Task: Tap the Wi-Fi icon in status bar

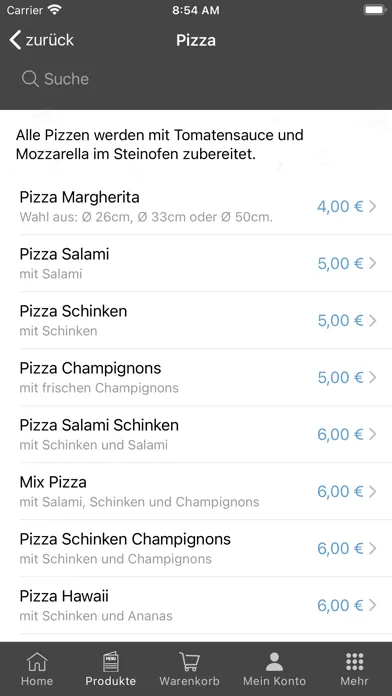Action: point(55,10)
